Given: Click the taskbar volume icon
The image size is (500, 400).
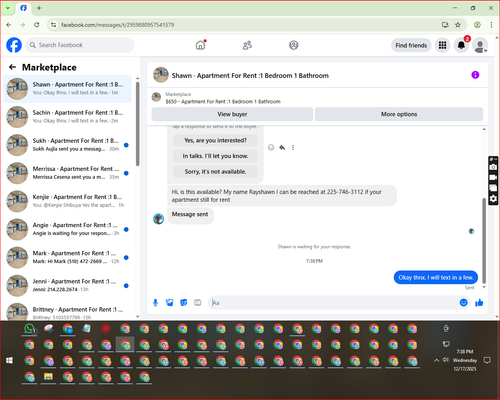Looking at the screenshot, I should point(446,360).
